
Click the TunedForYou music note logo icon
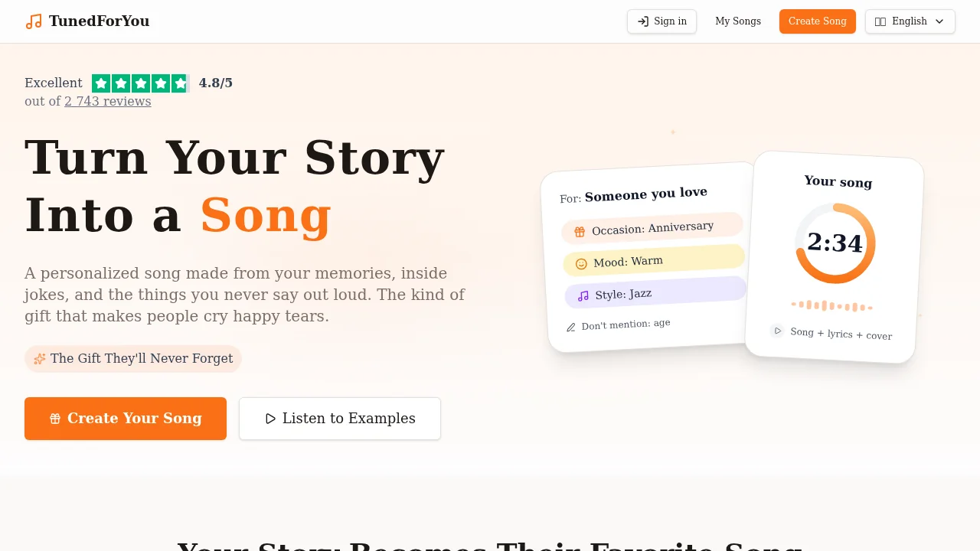(34, 21)
